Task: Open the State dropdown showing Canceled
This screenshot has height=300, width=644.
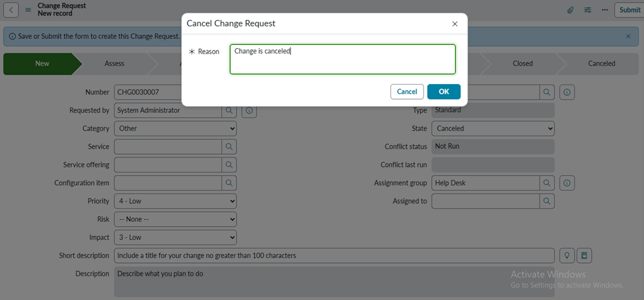Action: [493, 129]
